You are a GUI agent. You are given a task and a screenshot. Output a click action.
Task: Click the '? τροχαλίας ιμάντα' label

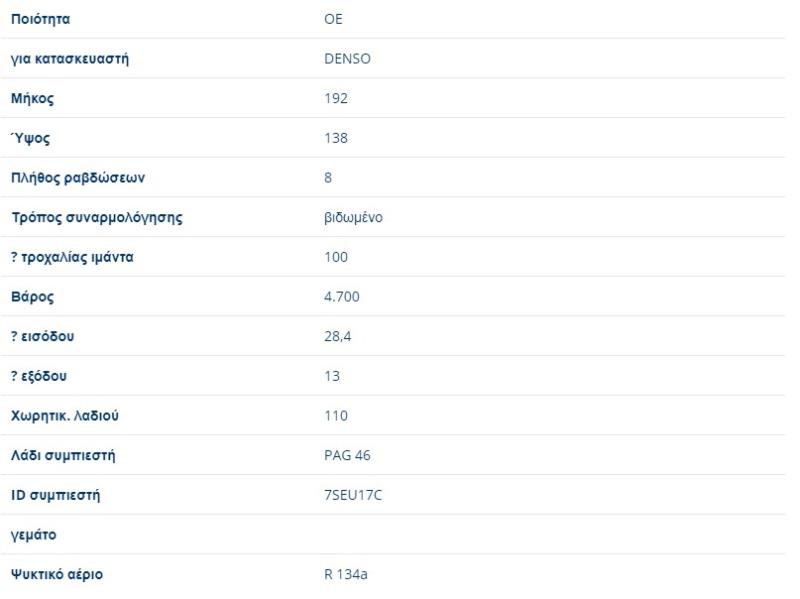click(72, 257)
